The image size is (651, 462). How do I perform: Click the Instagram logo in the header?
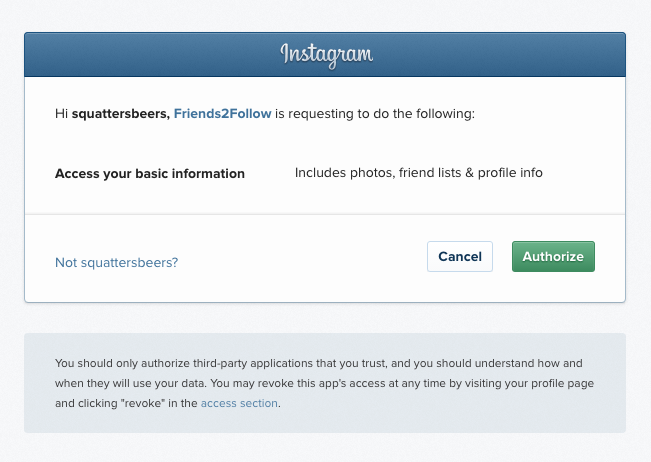[326, 54]
